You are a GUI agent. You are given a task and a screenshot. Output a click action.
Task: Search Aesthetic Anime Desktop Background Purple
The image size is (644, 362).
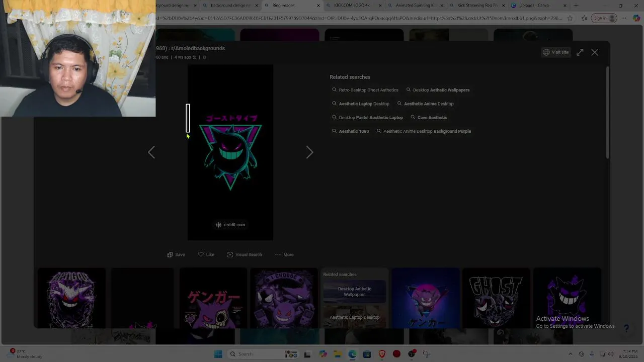(x=424, y=131)
